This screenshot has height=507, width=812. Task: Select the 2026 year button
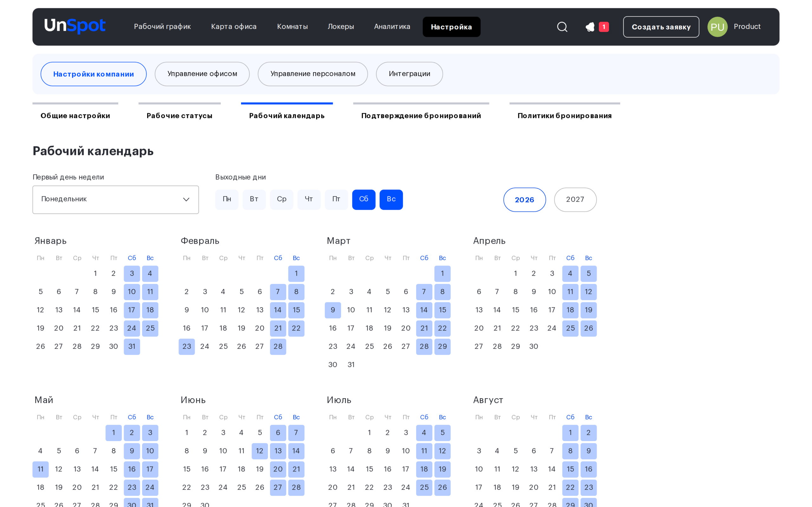coord(524,200)
